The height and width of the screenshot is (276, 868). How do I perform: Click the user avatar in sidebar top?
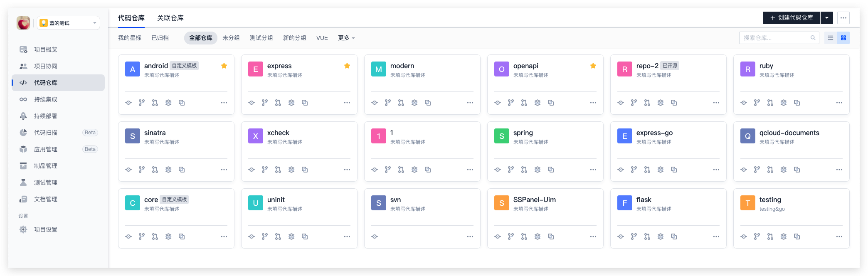click(x=23, y=23)
